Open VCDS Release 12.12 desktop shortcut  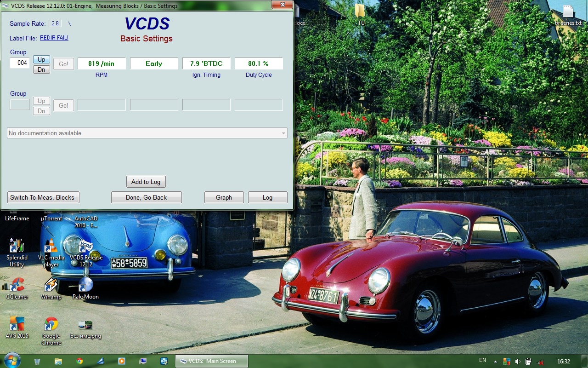click(x=86, y=248)
